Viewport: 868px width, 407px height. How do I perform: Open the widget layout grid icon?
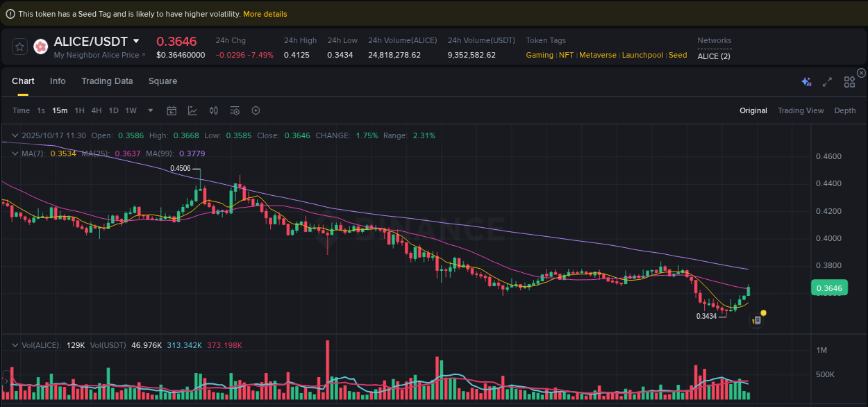pyautogui.click(x=849, y=81)
